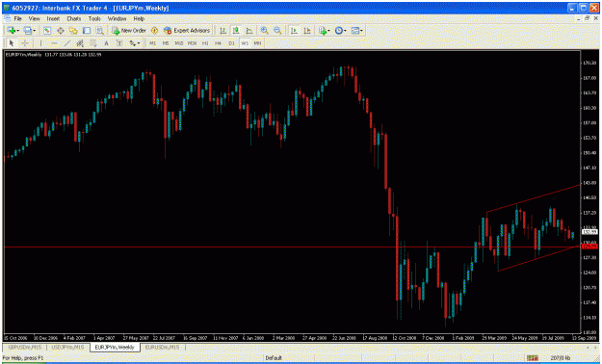Switch to bar chart display
Screen dimensions: 602x364
222,31
